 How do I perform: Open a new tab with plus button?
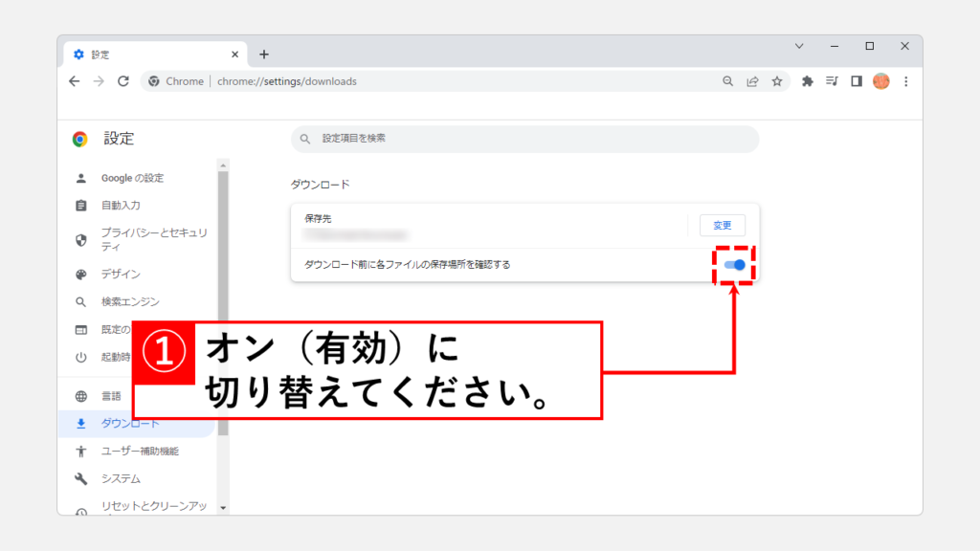(x=264, y=55)
